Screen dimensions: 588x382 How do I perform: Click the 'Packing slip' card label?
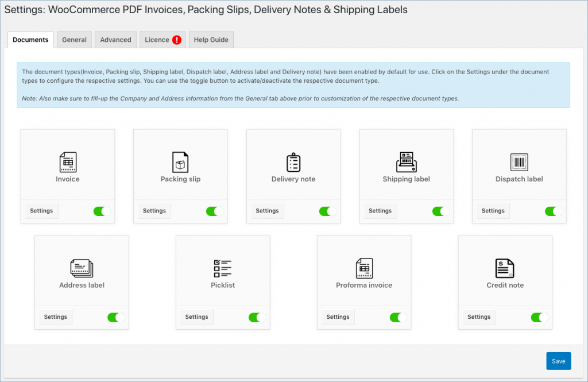click(180, 179)
